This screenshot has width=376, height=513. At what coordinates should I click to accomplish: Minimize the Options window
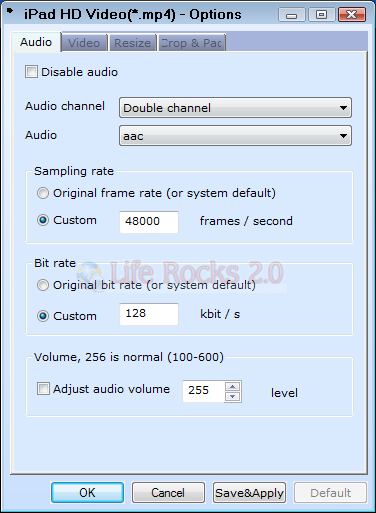click(291, 15)
